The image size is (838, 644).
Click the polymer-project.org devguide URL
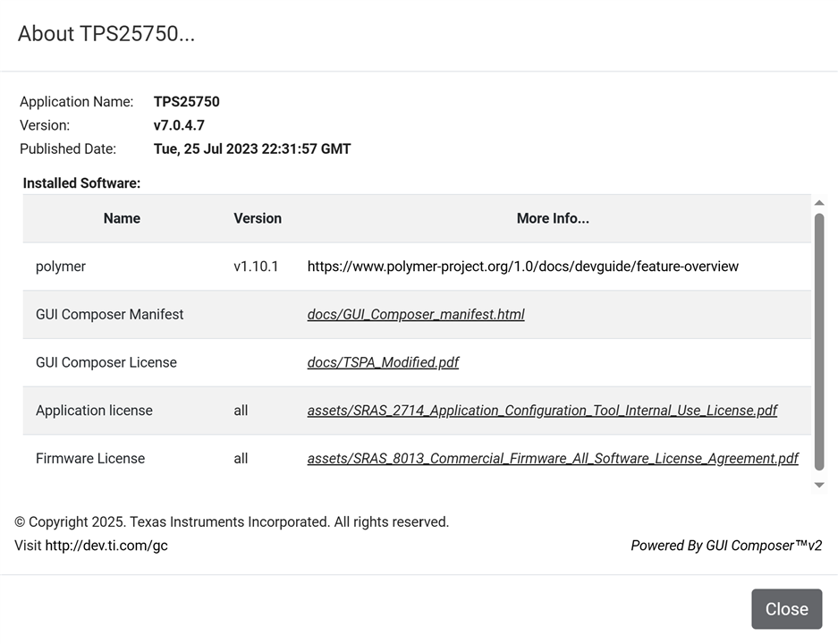522,267
